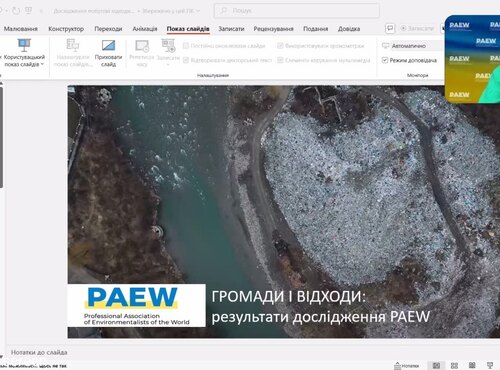The image size is (500, 370).
Task: Switch to Reading view in status bar
Action: 472,365
